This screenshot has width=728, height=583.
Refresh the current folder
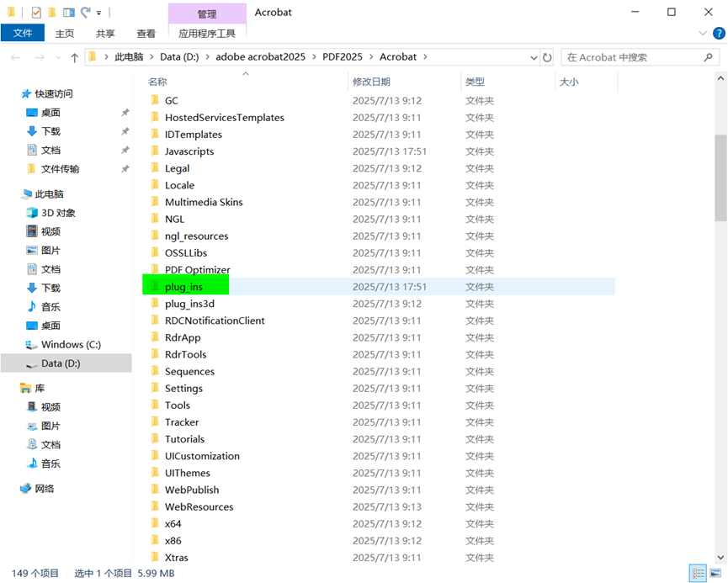547,57
